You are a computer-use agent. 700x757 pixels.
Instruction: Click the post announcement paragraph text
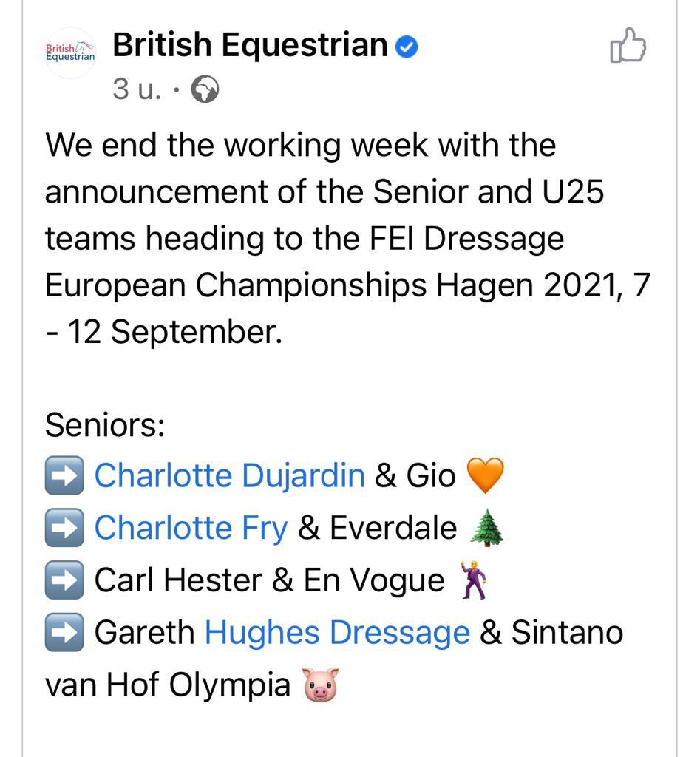pyautogui.click(x=347, y=239)
